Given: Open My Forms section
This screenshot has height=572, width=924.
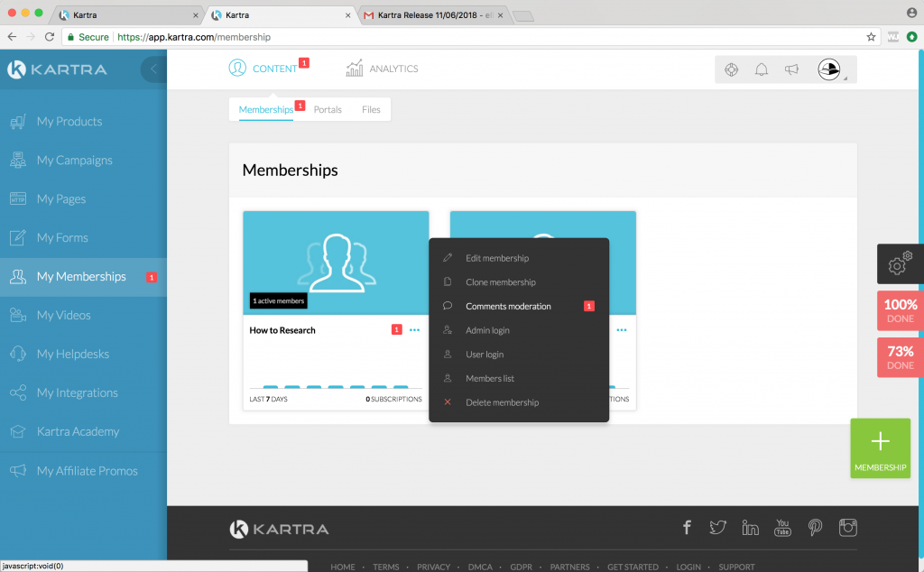Looking at the screenshot, I should coord(83,238).
